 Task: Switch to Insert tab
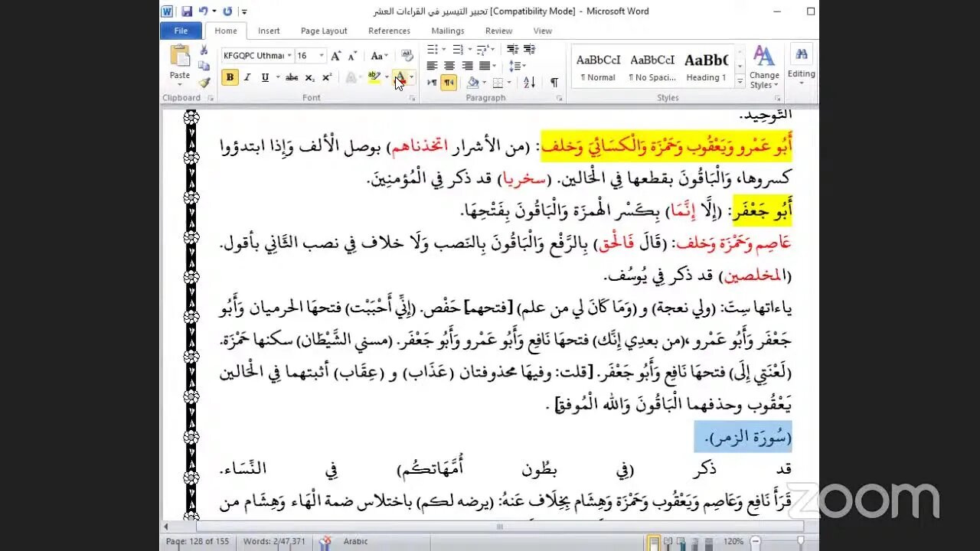point(269,31)
